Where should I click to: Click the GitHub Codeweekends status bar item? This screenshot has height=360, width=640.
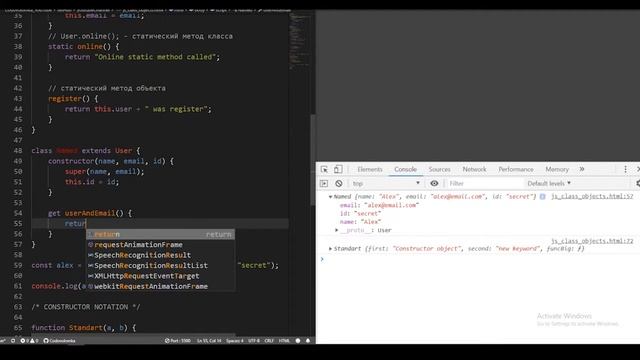(x=60, y=341)
